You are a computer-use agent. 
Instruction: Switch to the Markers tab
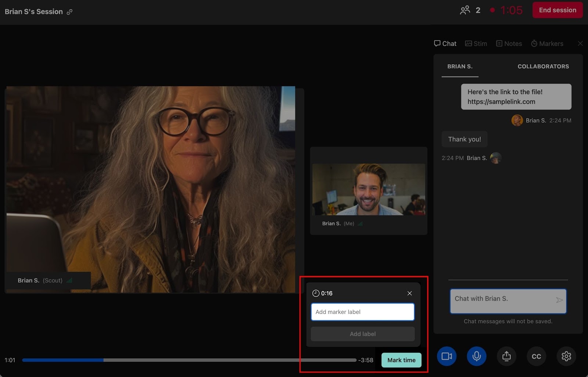coord(547,43)
